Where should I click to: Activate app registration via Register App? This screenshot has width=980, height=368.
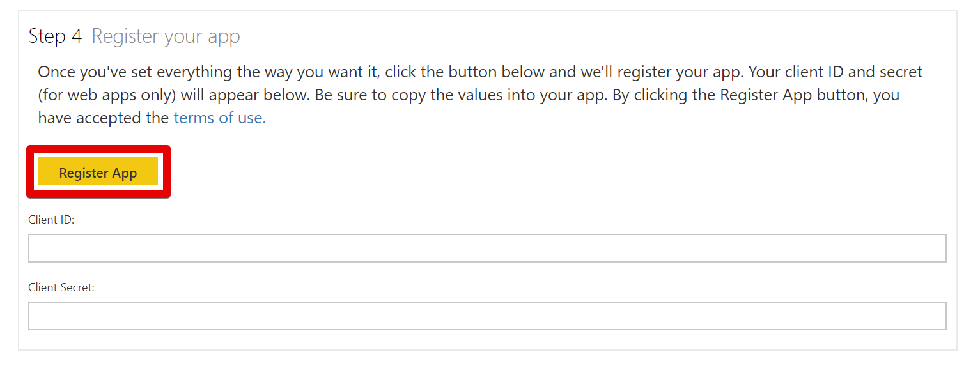click(97, 172)
